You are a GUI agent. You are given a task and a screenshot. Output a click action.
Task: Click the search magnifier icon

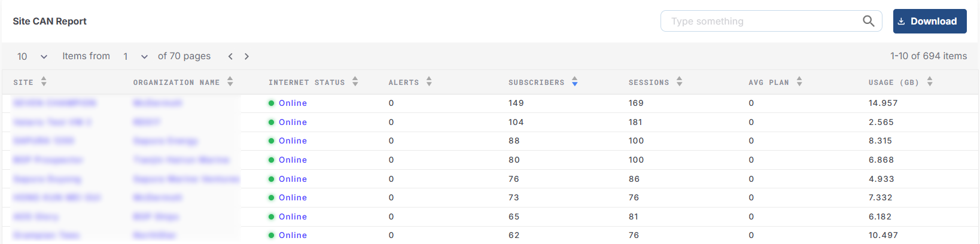[x=868, y=21]
